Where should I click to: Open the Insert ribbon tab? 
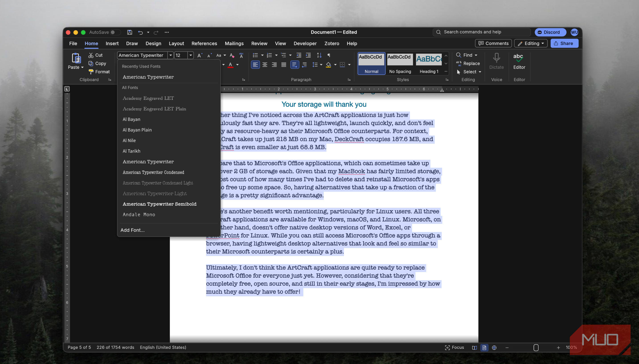click(x=112, y=43)
